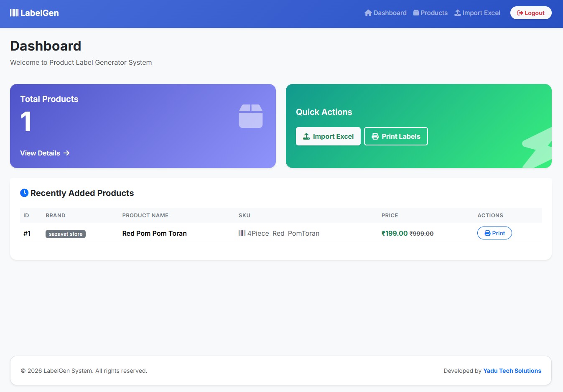Click the printer icon inside the Print action button
The height and width of the screenshot is (392, 563).
[x=487, y=233]
